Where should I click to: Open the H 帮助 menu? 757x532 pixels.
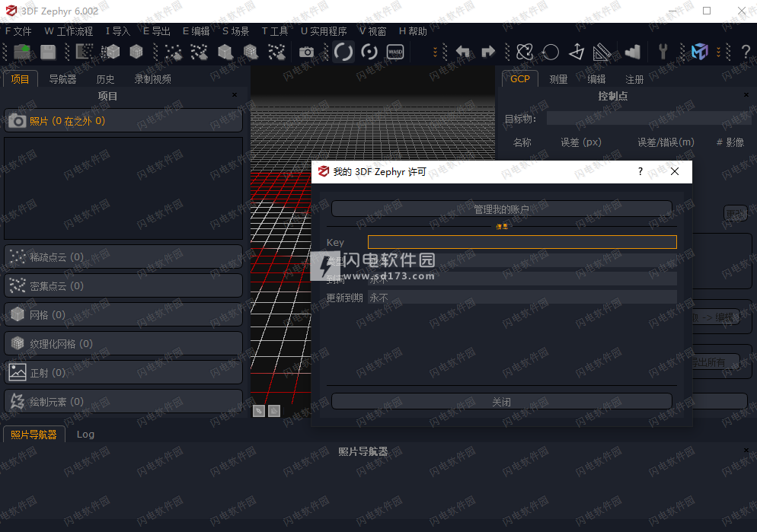[413, 31]
